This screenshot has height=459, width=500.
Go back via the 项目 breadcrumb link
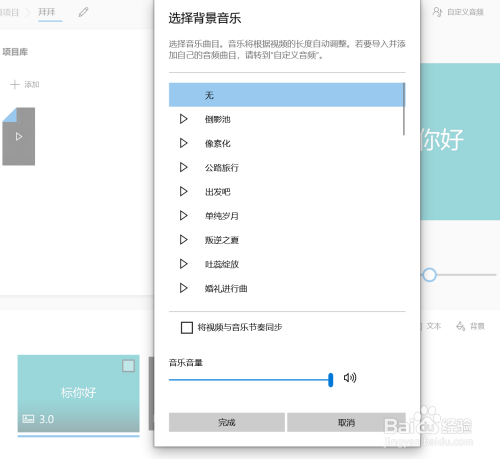click(9, 13)
